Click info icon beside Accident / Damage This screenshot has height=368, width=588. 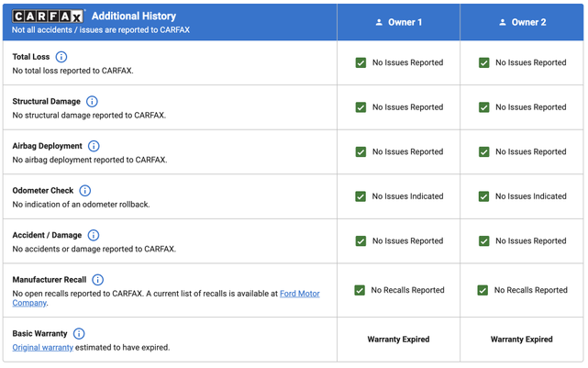(94, 236)
